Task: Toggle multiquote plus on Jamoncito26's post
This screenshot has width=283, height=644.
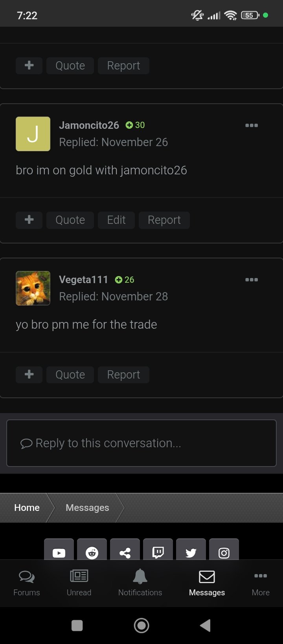Action: pos(29,220)
